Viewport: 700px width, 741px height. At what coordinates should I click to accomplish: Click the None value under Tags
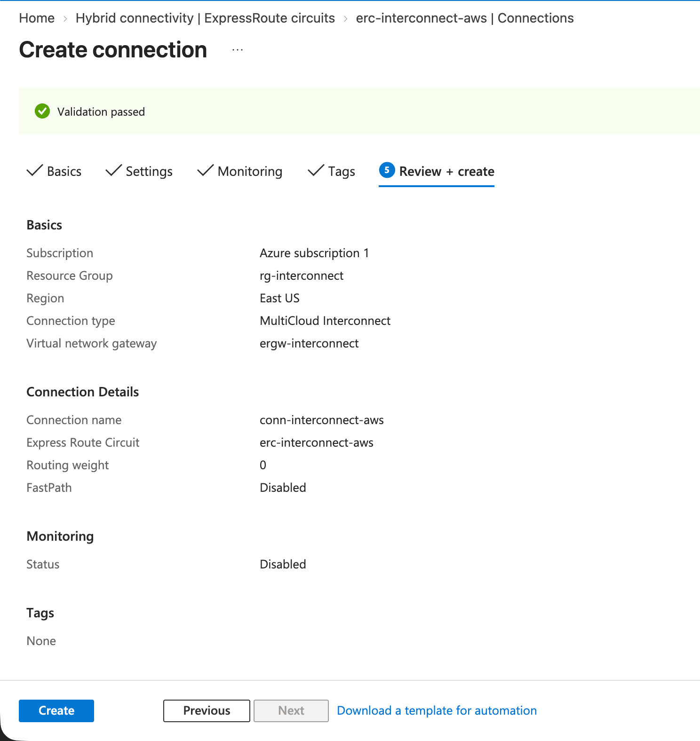[41, 641]
